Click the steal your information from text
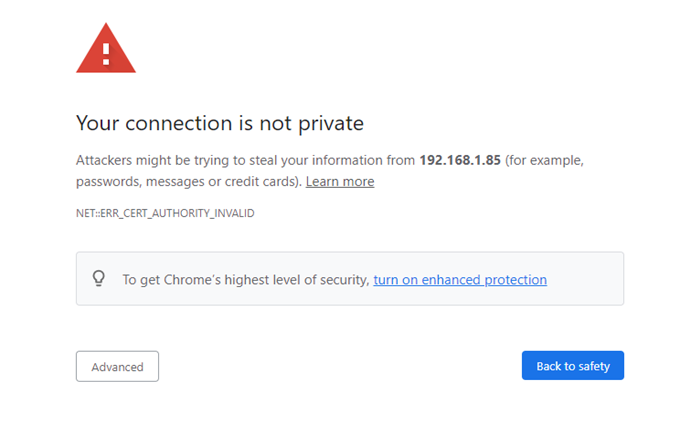This screenshot has width=680, height=442. click(x=332, y=160)
